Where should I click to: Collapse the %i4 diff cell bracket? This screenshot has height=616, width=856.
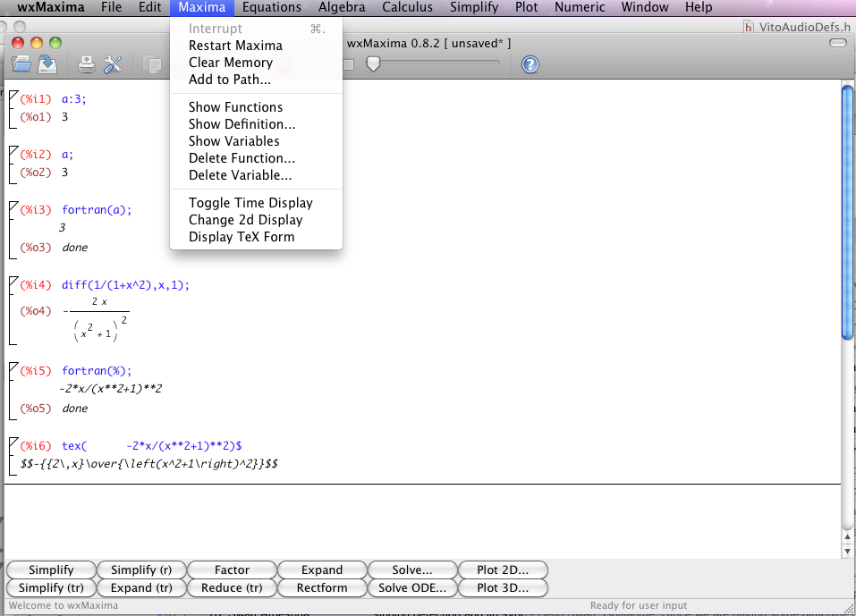13,311
